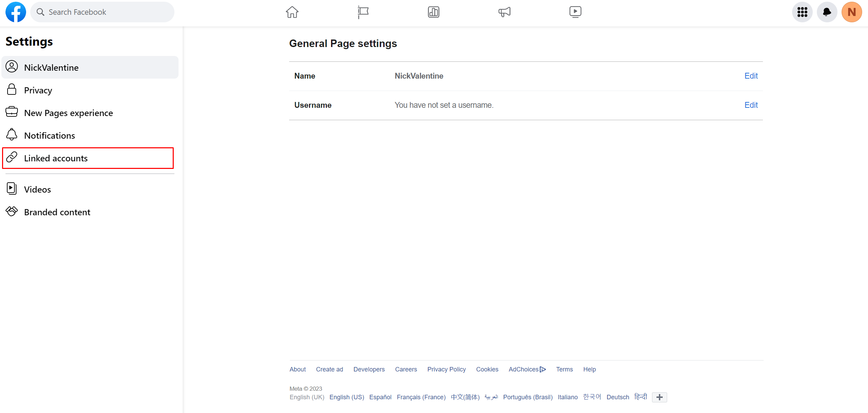Screen dimensions: 868x413
Task: Open the Pages flag icon
Action: click(363, 12)
